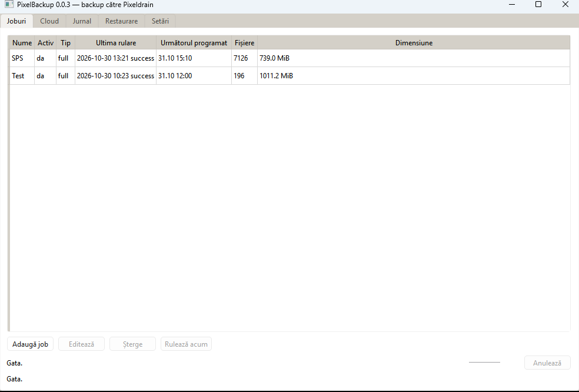
Task: Open the Setări tab
Action: coord(160,21)
